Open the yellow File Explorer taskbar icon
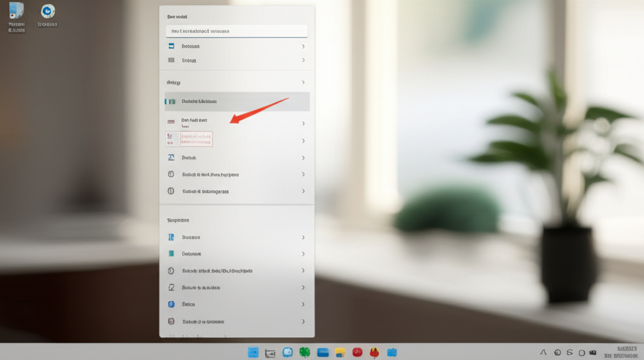The image size is (644, 360). (340, 352)
